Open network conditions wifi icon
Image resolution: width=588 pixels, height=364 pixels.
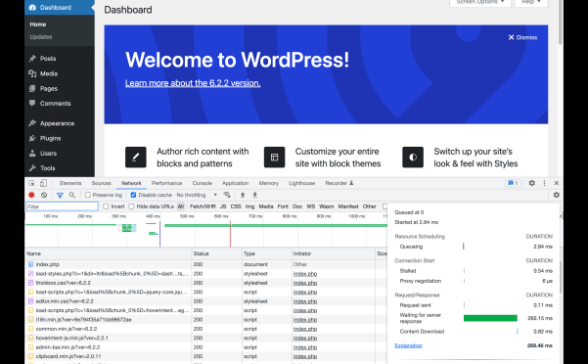click(227, 195)
